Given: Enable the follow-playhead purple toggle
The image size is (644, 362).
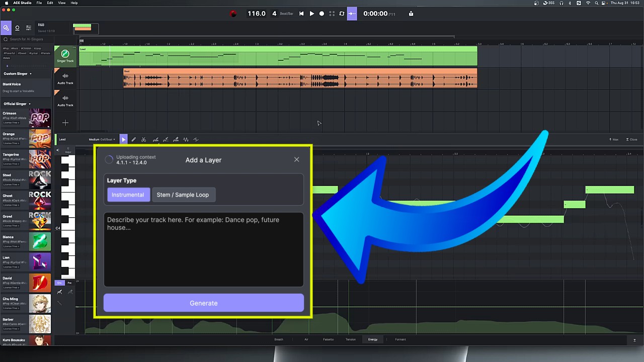Looking at the screenshot, I should tap(352, 14).
